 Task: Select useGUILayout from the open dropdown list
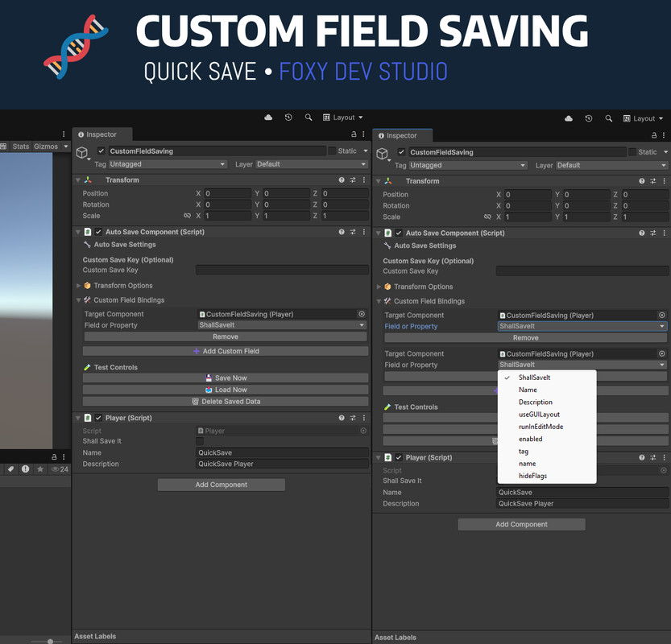[x=541, y=414]
